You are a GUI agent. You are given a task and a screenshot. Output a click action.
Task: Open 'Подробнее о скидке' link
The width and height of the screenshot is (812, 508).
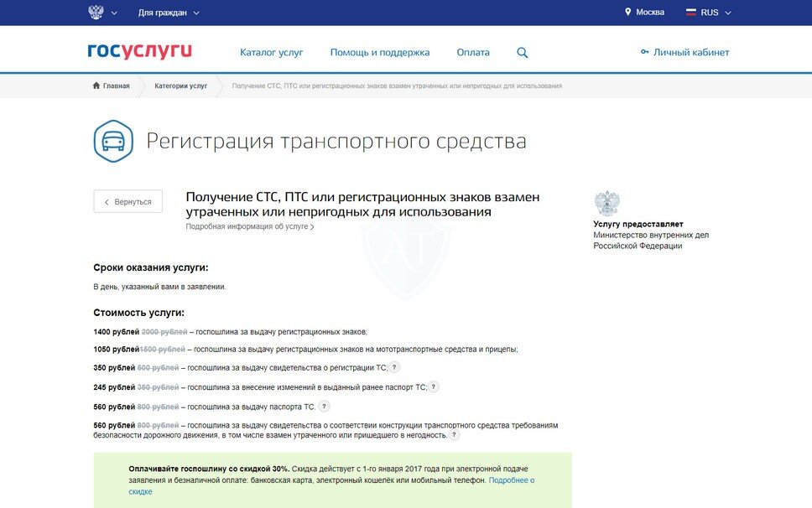331,485
